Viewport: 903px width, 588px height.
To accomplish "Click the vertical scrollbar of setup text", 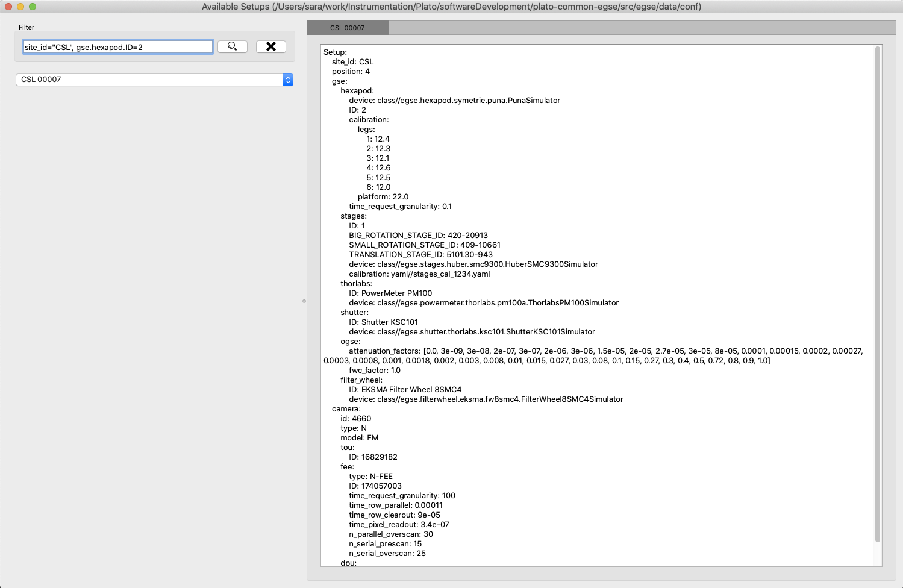I will 878,294.
